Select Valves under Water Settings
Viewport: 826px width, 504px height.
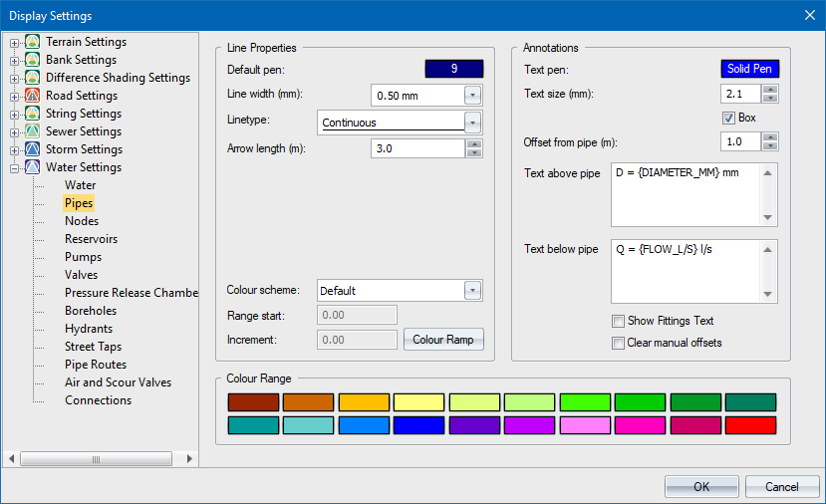(81, 275)
